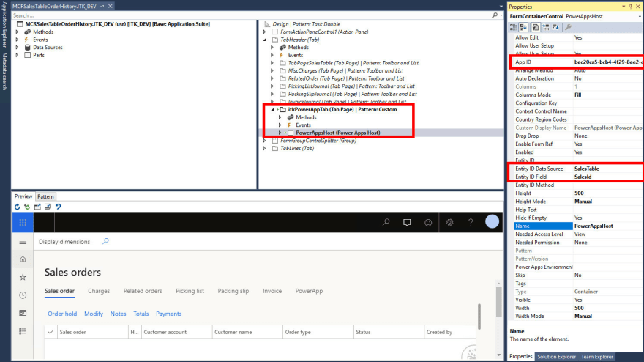Select the Entity ID Field property row

pyautogui.click(x=578, y=177)
